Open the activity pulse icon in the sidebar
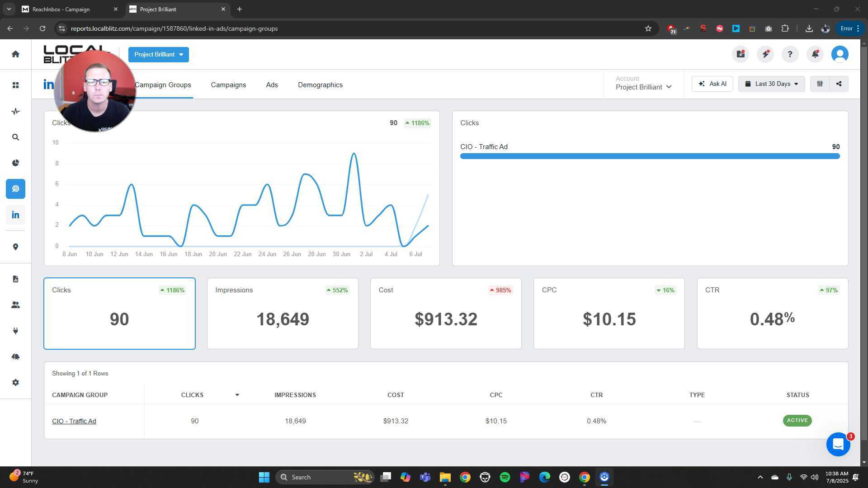This screenshot has width=868, height=488. (15, 111)
